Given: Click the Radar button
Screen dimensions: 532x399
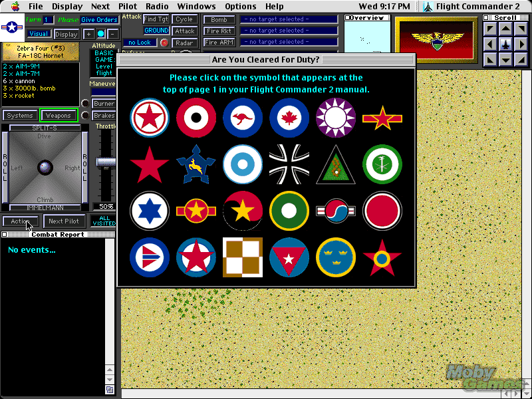Looking at the screenshot, I should click(185, 43).
